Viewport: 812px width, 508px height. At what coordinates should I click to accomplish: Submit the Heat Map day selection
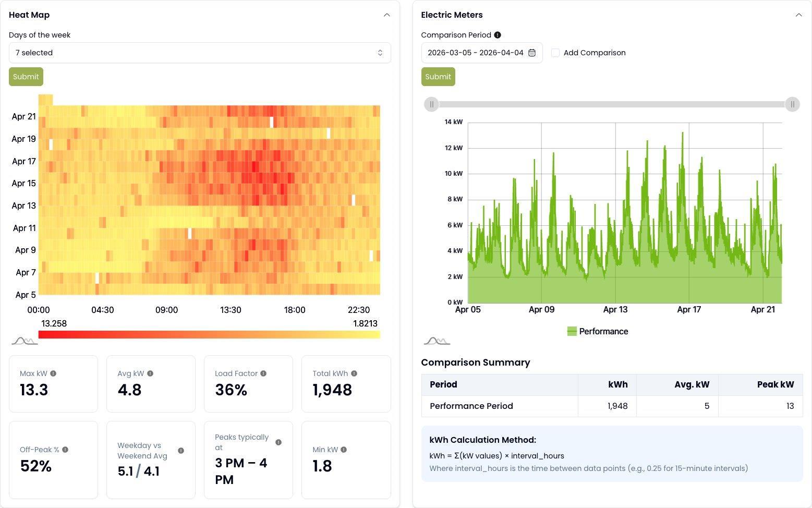[x=26, y=77]
